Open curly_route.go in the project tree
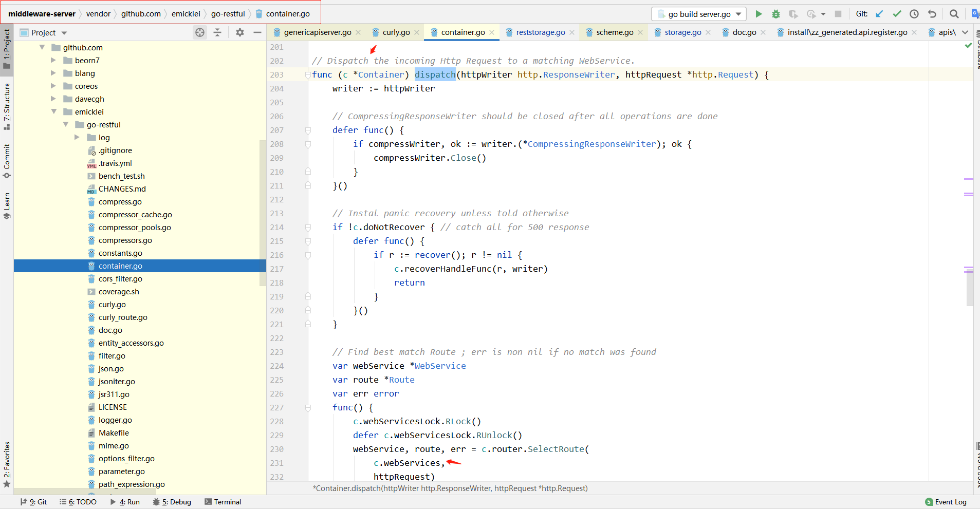The image size is (980, 509). [x=123, y=317]
